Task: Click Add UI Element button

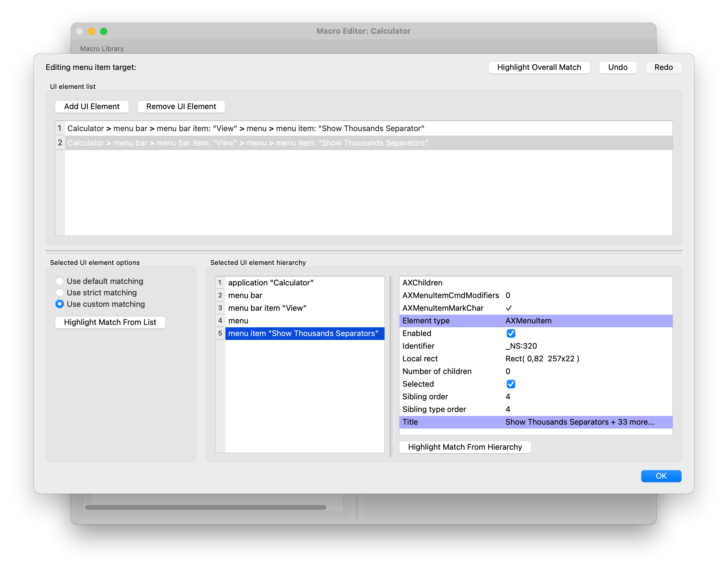Action: tap(92, 106)
